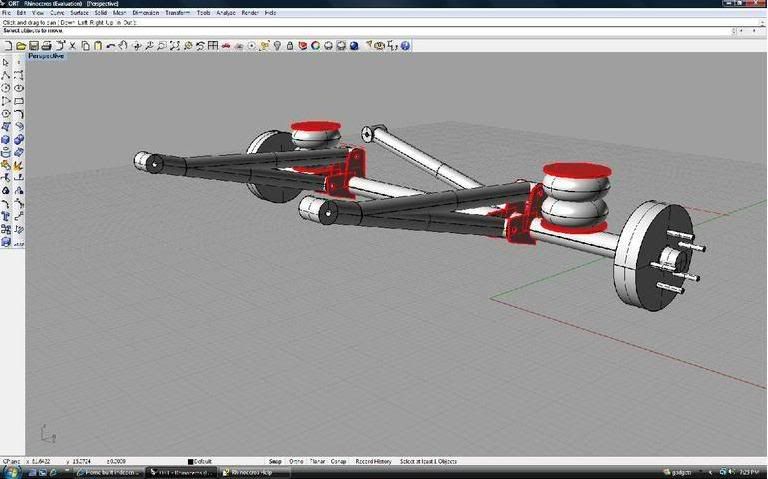Click the Open file folder icon
The height and width of the screenshot is (479, 768).
20,46
